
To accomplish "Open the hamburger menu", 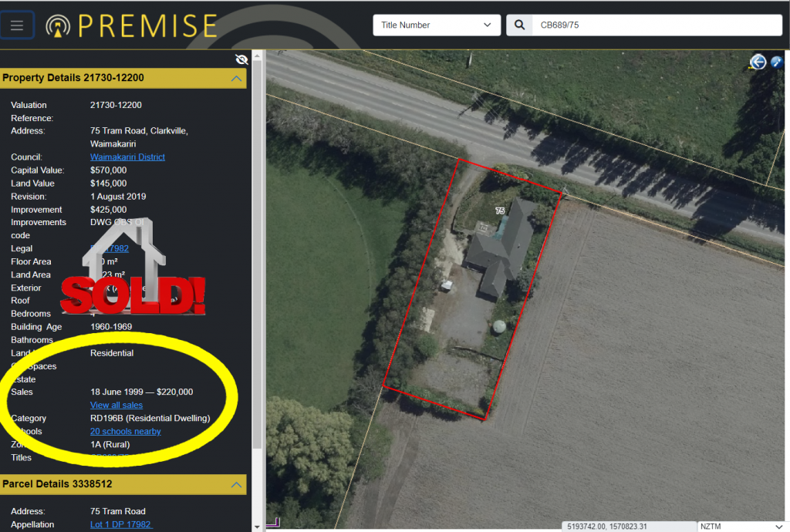I will click(17, 25).
